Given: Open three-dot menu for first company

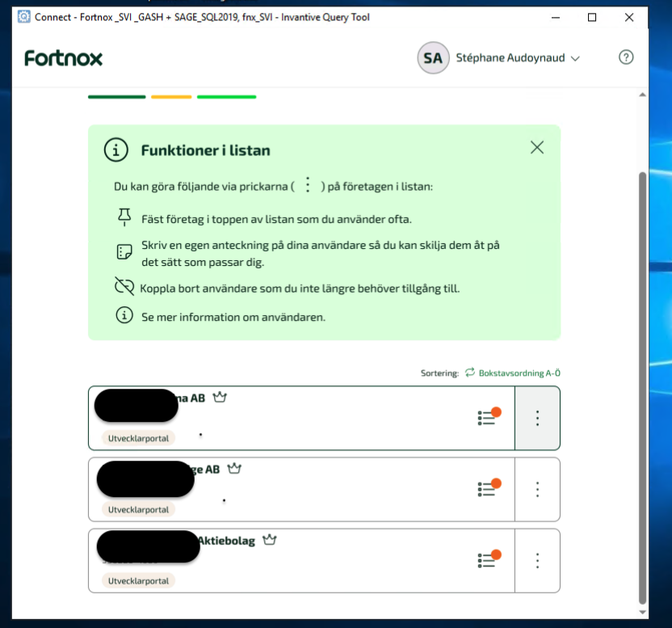Looking at the screenshot, I should point(537,418).
